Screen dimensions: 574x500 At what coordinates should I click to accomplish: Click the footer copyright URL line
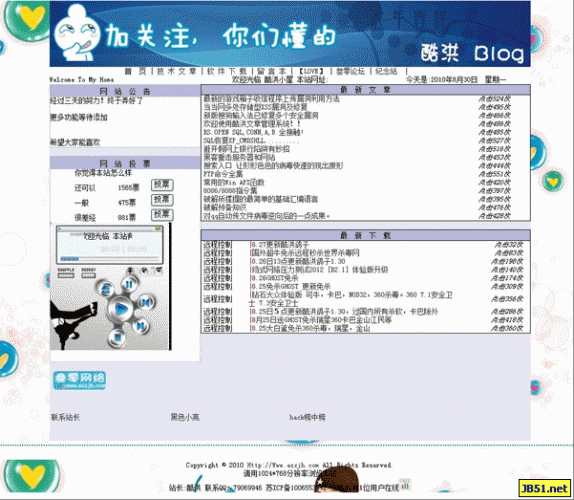pos(288,465)
